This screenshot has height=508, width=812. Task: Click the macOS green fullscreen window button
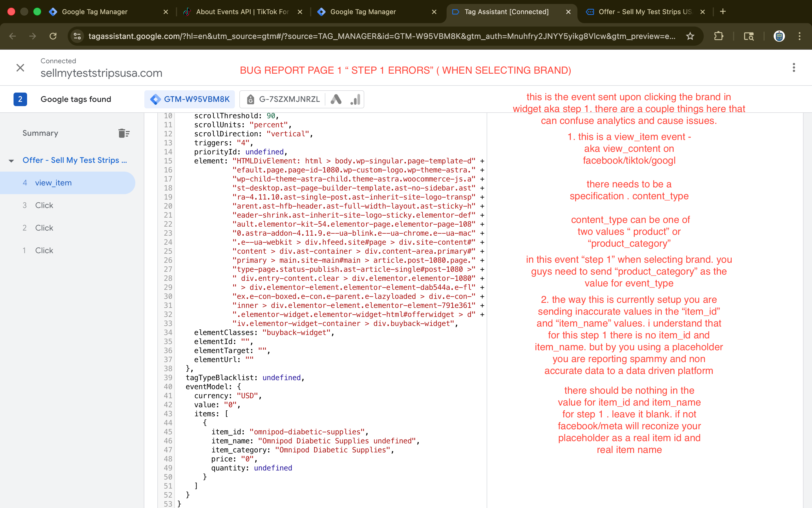click(x=37, y=12)
